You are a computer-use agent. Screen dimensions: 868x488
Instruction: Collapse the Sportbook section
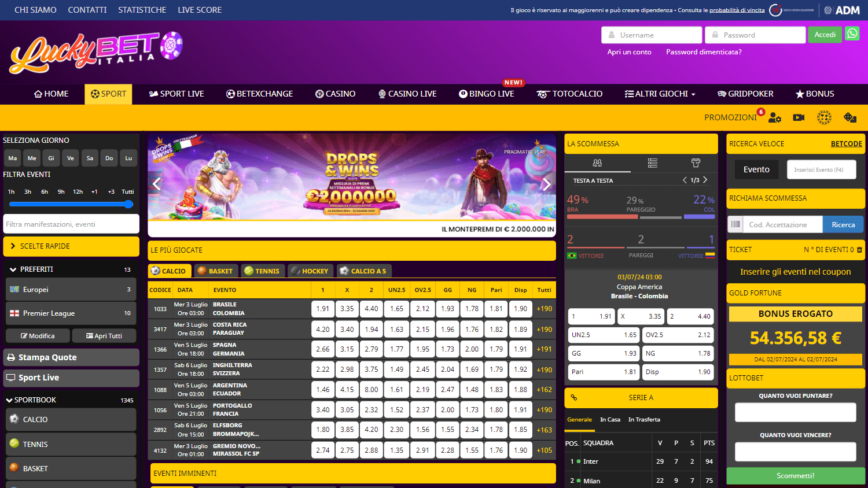coord(71,400)
